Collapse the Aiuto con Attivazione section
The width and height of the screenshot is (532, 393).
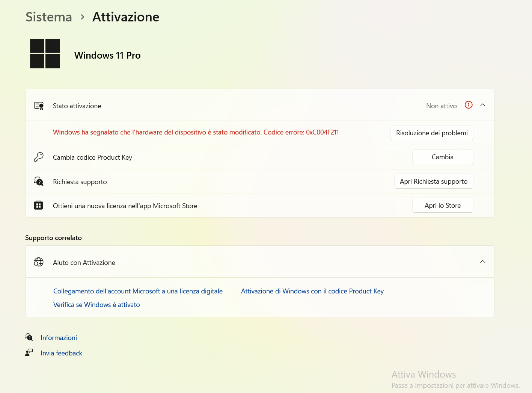(x=483, y=262)
